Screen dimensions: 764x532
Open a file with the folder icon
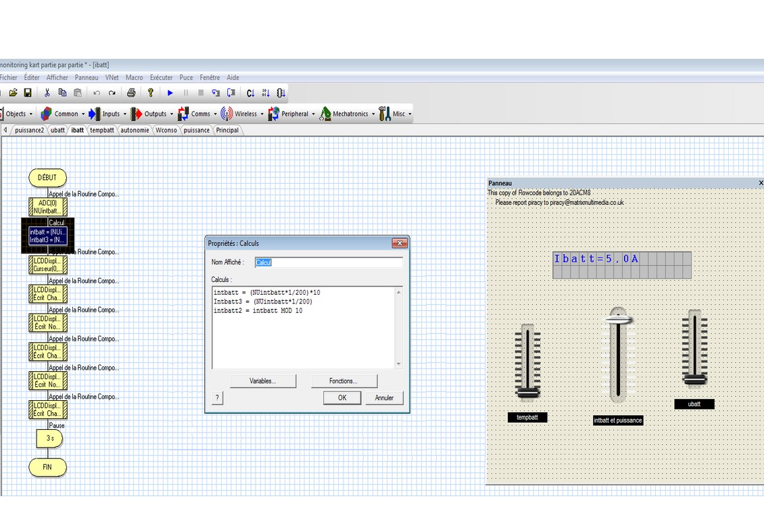click(x=13, y=93)
